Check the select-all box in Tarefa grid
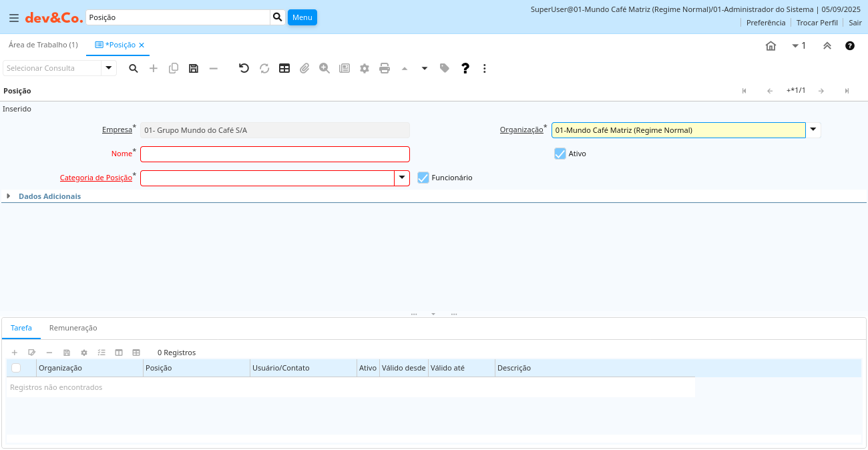Viewport: 868px width, 450px height. (16, 368)
